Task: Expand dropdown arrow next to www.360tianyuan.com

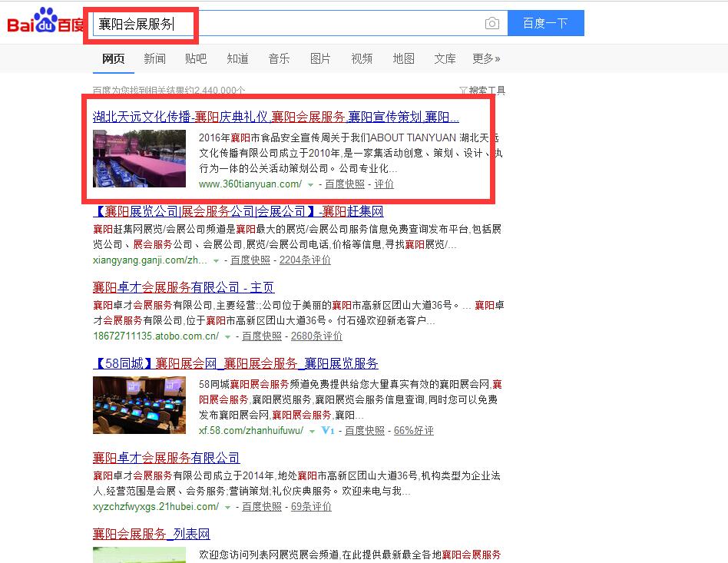Action: 310,185
